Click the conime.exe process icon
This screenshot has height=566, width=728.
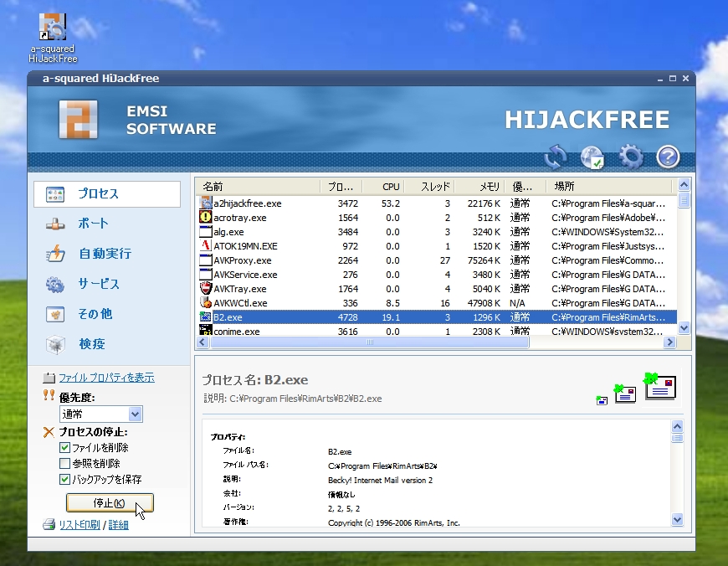[x=206, y=331]
